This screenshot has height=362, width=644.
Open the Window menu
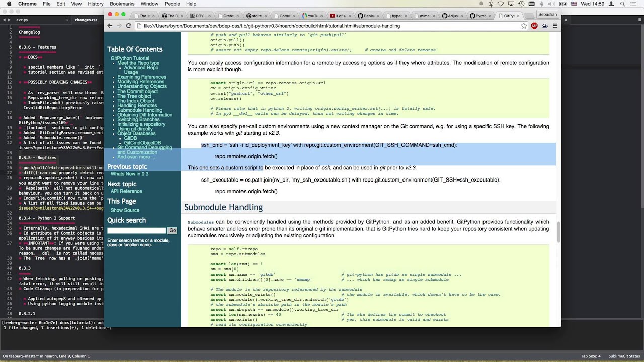click(x=150, y=4)
